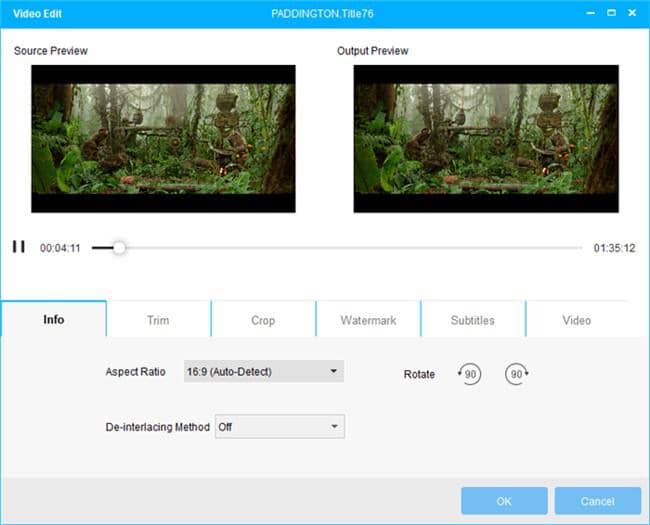Open the Video tab
This screenshot has width=650, height=525.
click(x=577, y=320)
